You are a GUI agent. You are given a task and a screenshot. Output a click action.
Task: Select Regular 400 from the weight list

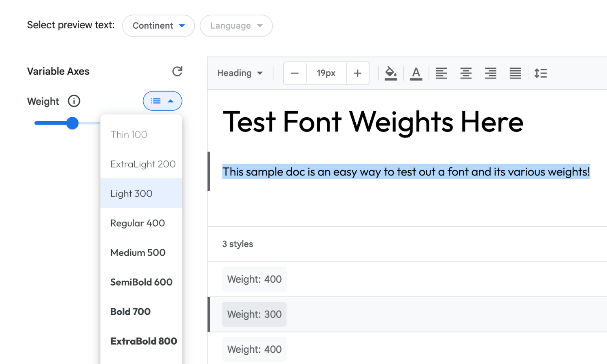tap(137, 223)
